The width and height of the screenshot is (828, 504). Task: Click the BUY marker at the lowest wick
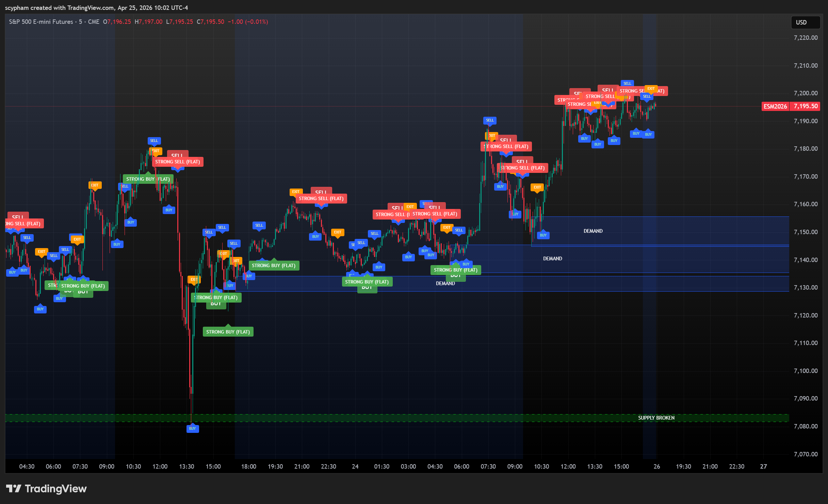coord(193,429)
